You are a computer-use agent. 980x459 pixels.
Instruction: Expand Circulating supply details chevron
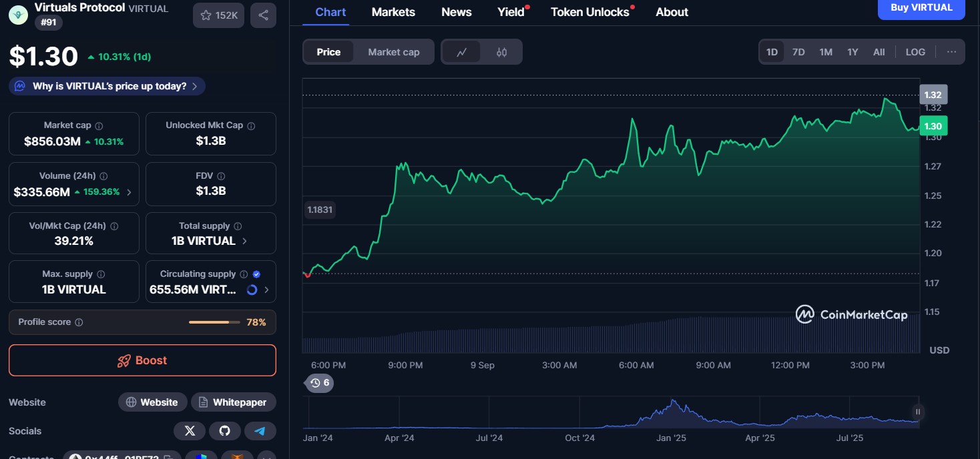[x=266, y=290]
